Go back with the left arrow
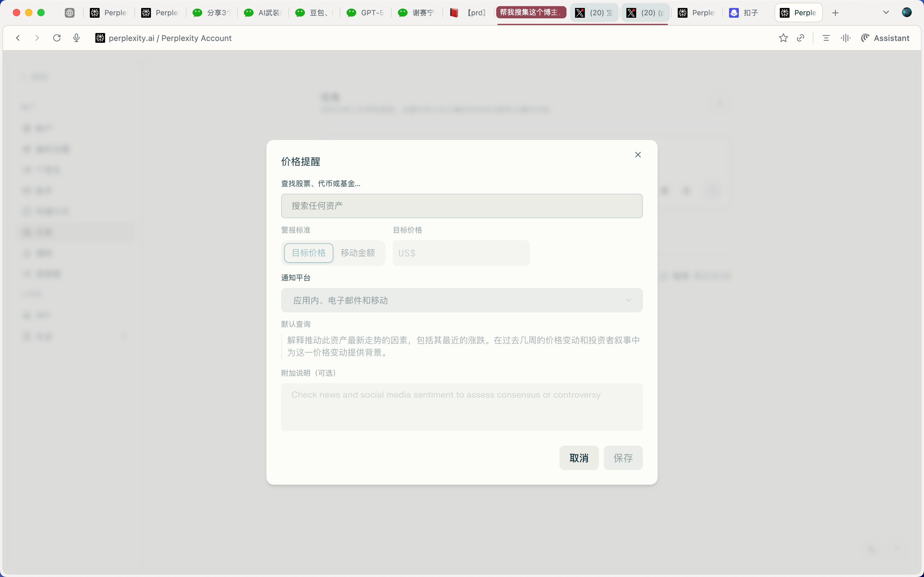 [x=17, y=38]
